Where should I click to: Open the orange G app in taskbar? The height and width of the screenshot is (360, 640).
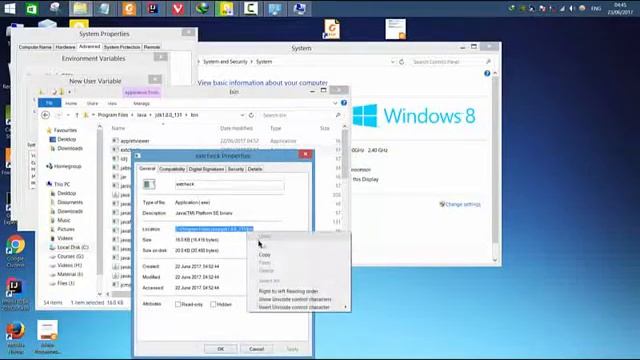pos(129,9)
